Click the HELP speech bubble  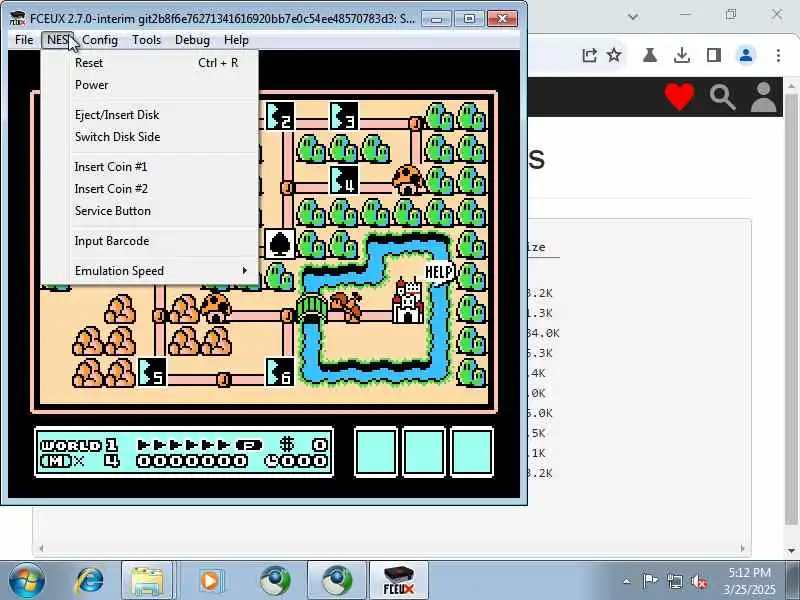[x=439, y=271]
